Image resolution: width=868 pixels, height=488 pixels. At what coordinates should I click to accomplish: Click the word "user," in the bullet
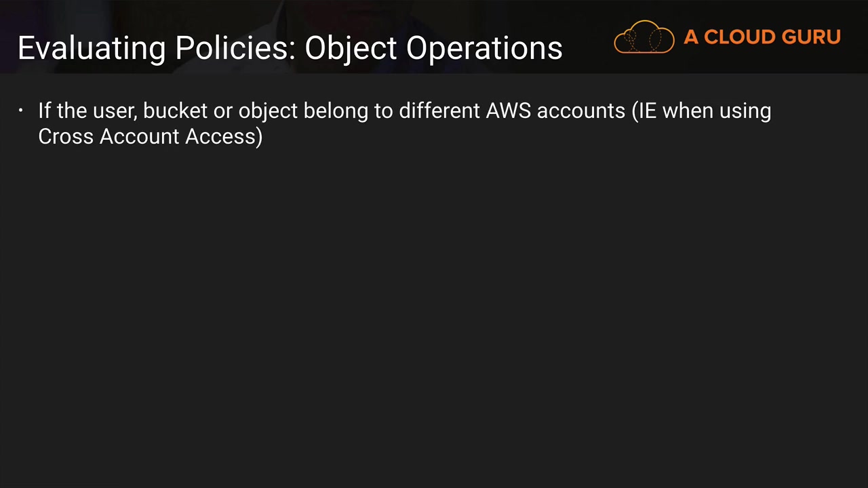pos(116,111)
